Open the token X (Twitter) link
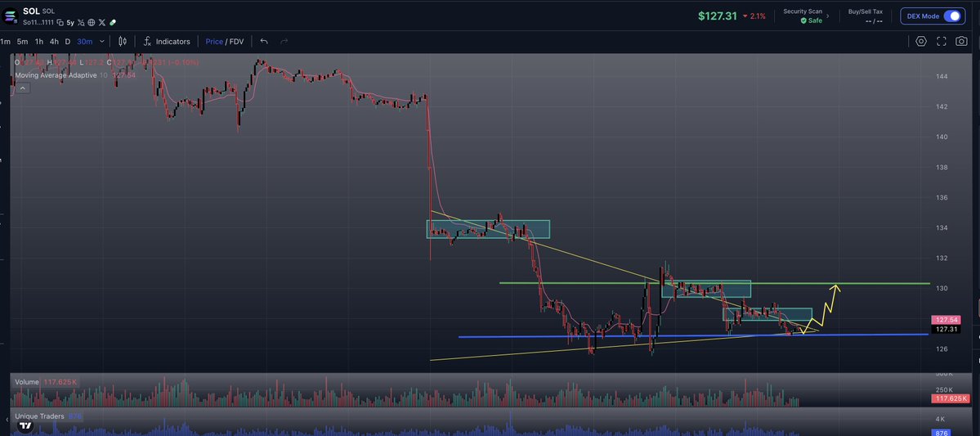 [x=102, y=23]
